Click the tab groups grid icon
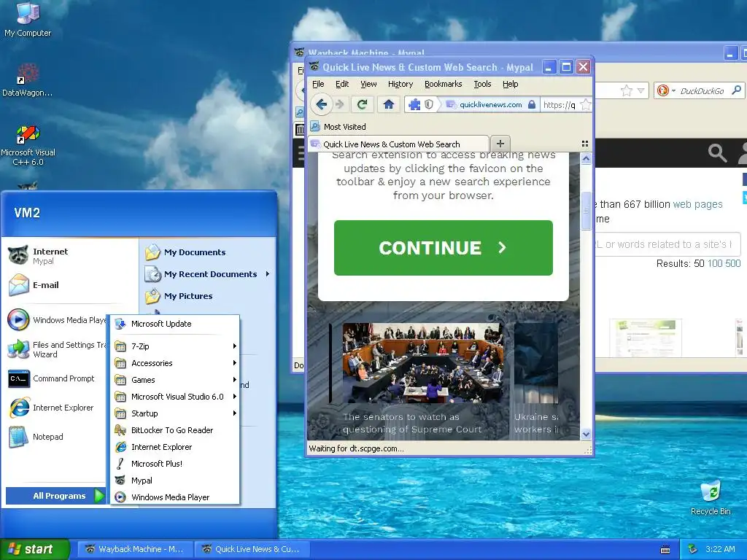 pos(585,144)
